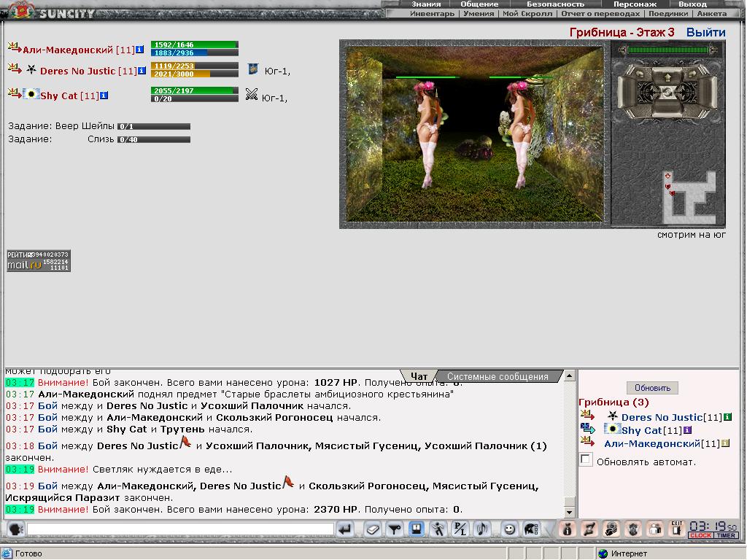Open info icon next to Shy Cat in party list

(x=104, y=96)
